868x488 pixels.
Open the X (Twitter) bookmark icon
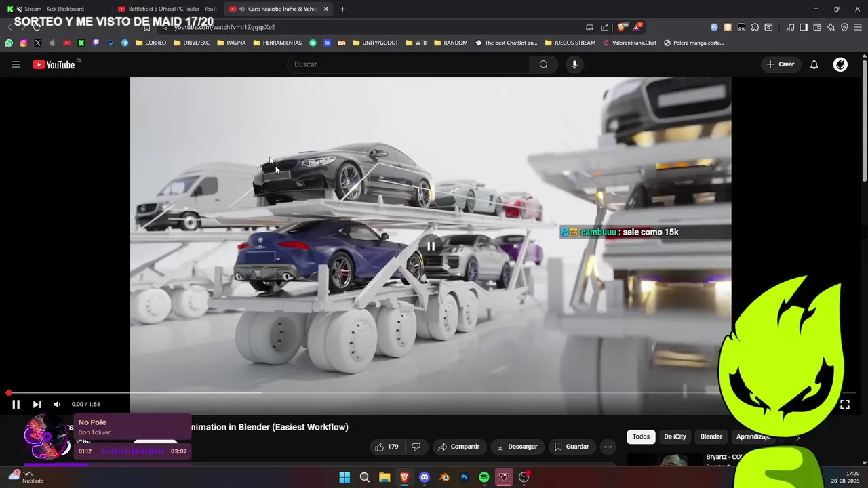coord(37,43)
